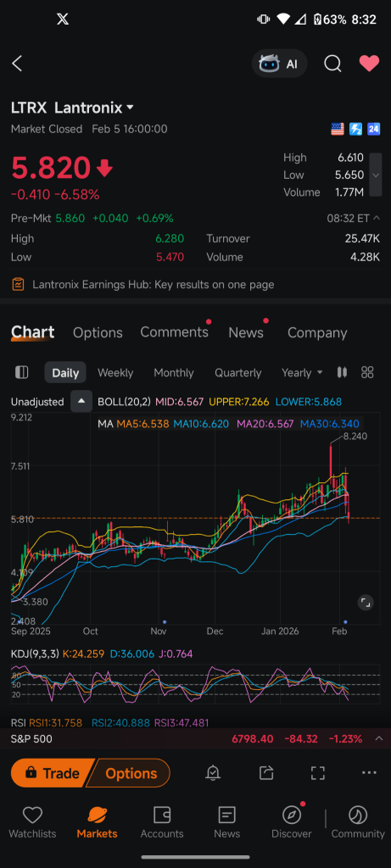Tap the candlestick chart style icon
The image size is (391, 868).
[343, 373]
